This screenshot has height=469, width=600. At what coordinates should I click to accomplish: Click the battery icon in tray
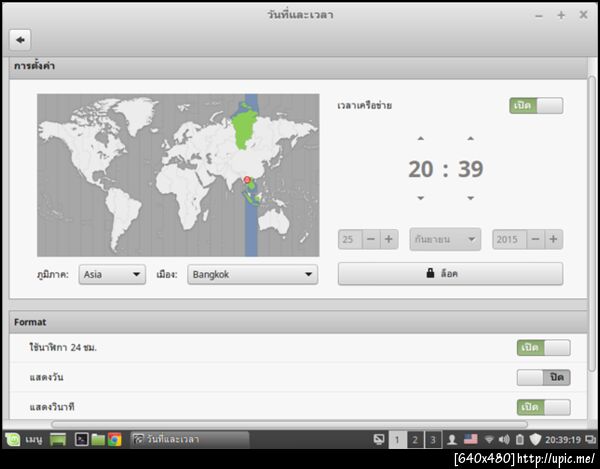click(519, 440)
